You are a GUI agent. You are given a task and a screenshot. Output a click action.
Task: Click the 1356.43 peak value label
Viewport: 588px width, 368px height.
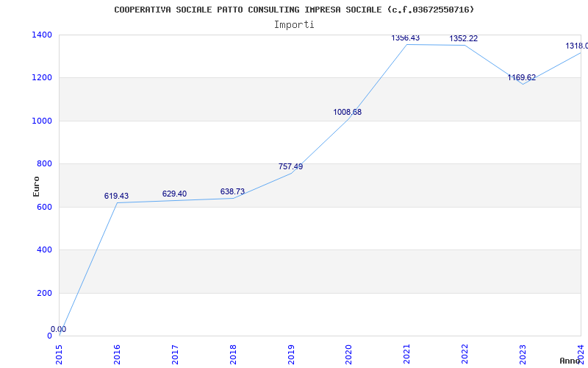(406, 38)
